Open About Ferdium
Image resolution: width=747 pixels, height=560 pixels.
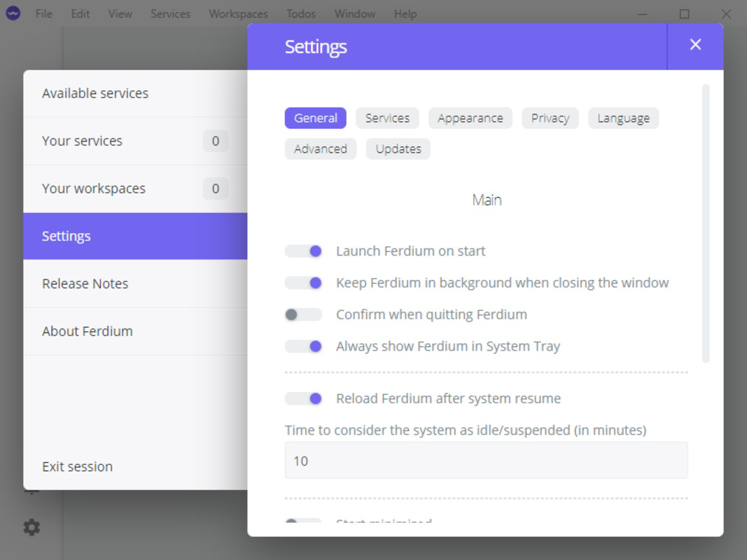coord(135,331)
